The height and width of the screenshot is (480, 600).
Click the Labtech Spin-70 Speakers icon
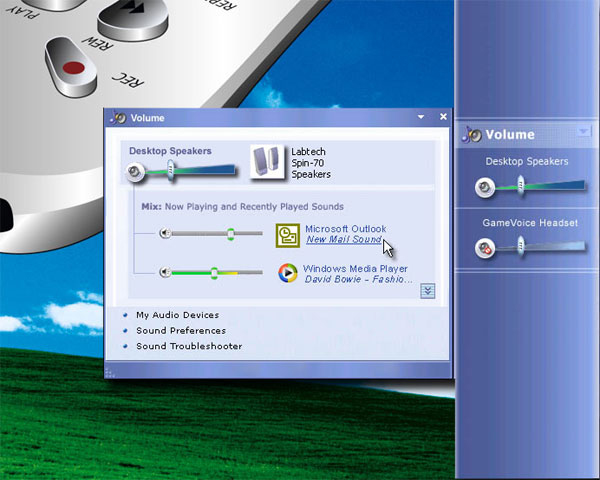click(x=267, y=162)
